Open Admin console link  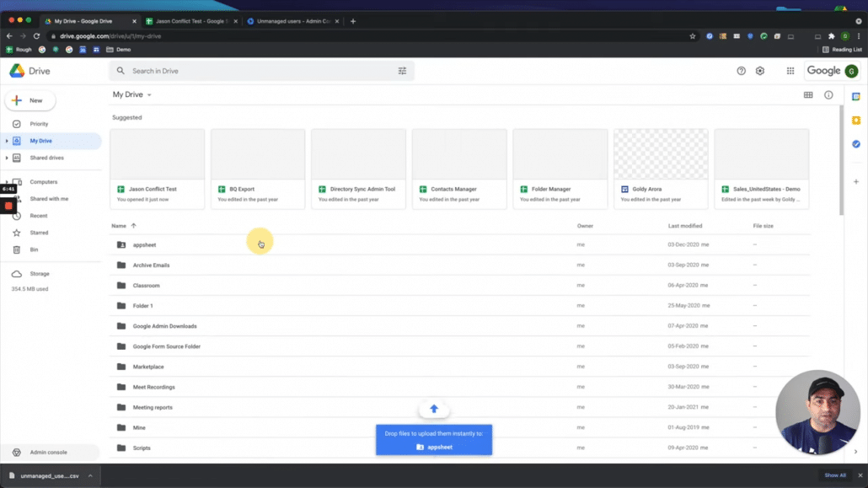[x=51, y=452]
